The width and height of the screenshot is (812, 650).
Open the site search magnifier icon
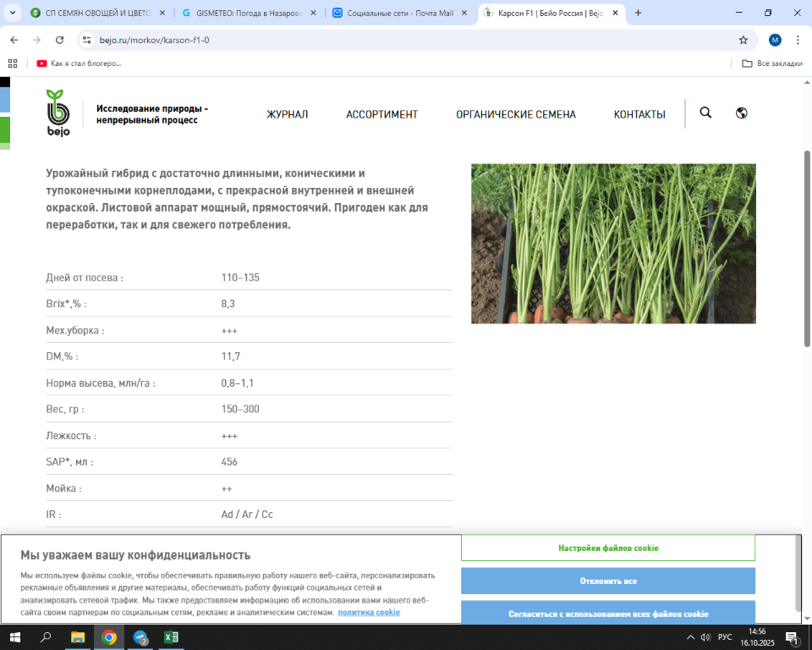tap(705, 113)
